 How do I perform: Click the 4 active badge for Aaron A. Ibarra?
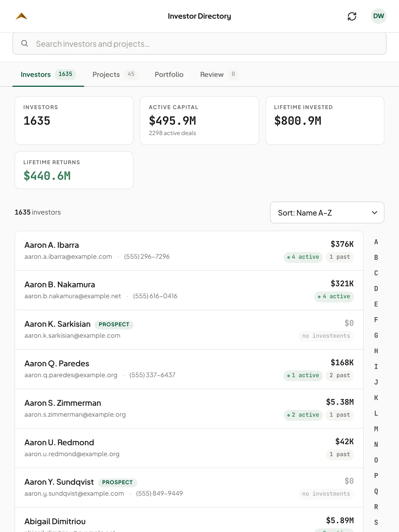pos(303,257)
